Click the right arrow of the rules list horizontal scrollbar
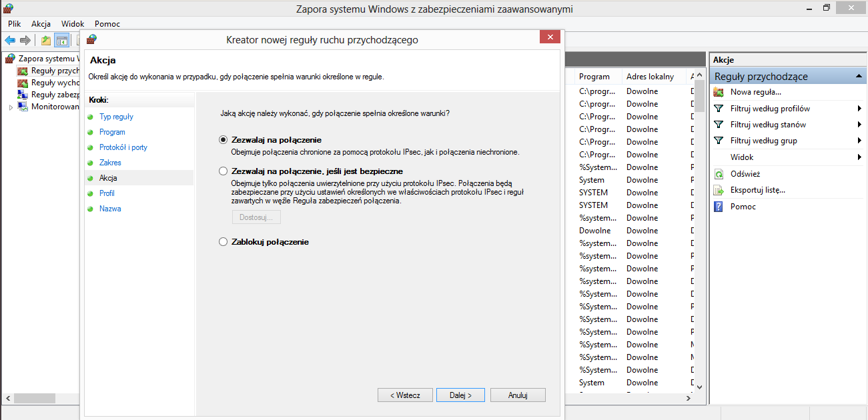Viewport: 868px width, 420px height. pyautogui.click(x=689, y=398)
